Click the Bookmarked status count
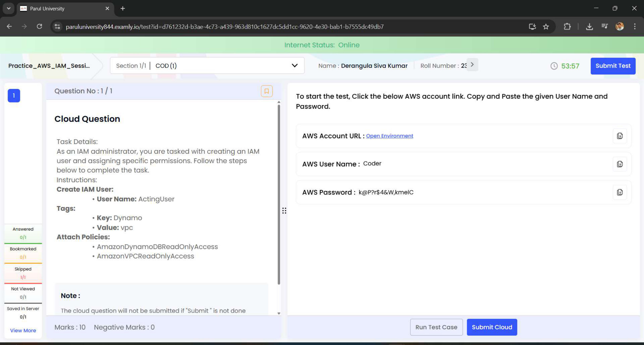This screenshot has height=345, width=644. (23, 257)
